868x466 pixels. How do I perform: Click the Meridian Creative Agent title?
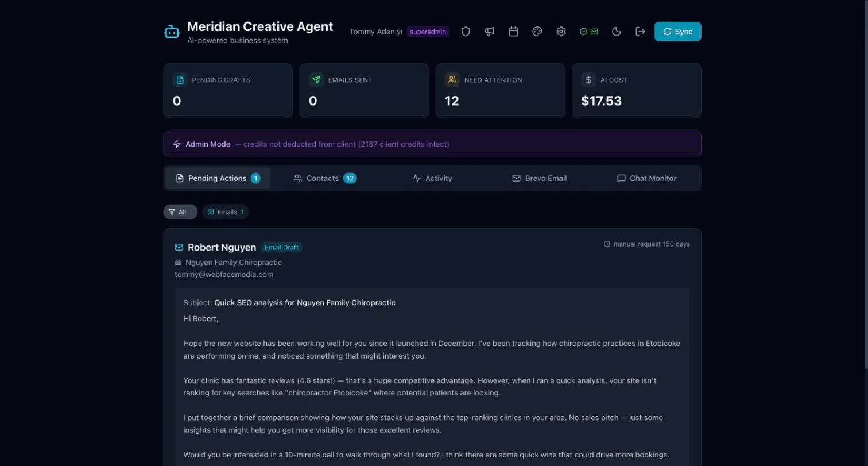[260, 26]
